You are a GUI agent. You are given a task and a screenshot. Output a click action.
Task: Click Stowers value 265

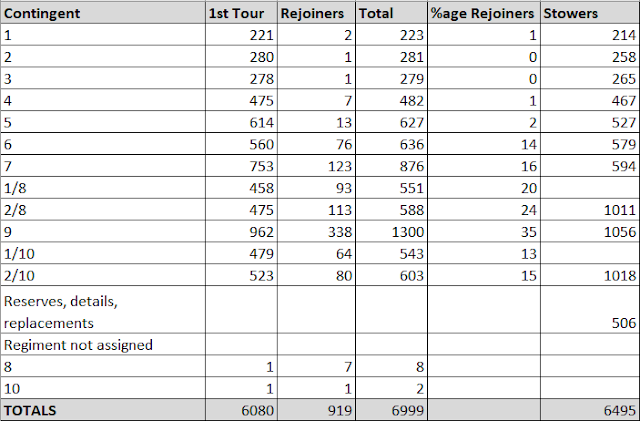click(624, 79)
